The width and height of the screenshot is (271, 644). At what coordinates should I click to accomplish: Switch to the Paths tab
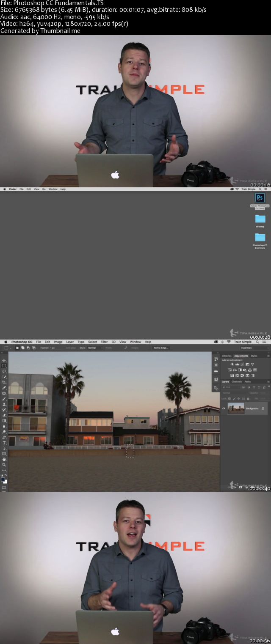click(248, 382)
